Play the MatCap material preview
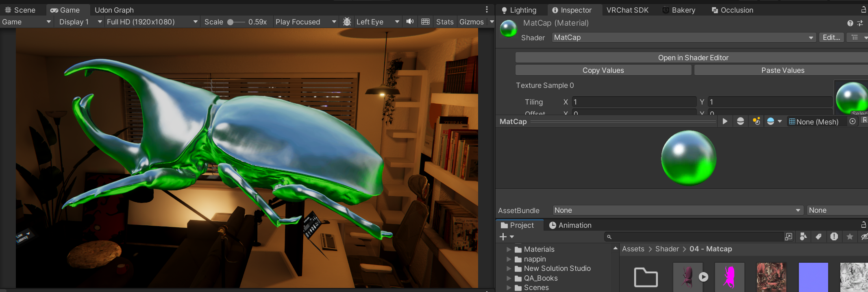This screenshot has width=868, height=292. [724, 122]
